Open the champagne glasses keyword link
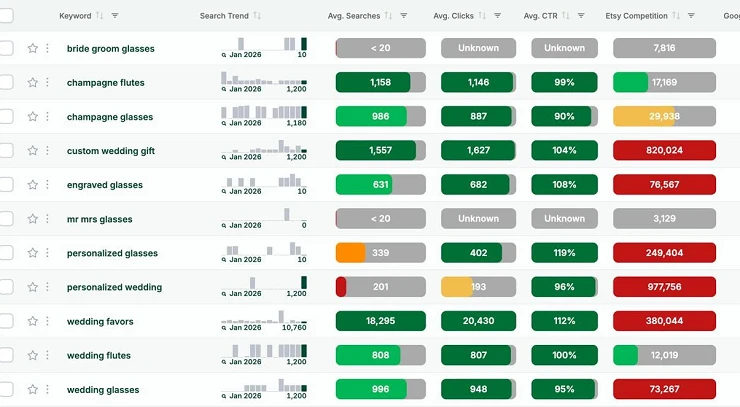The width and height of the screenshot is (740, 407). coord(110,117)
